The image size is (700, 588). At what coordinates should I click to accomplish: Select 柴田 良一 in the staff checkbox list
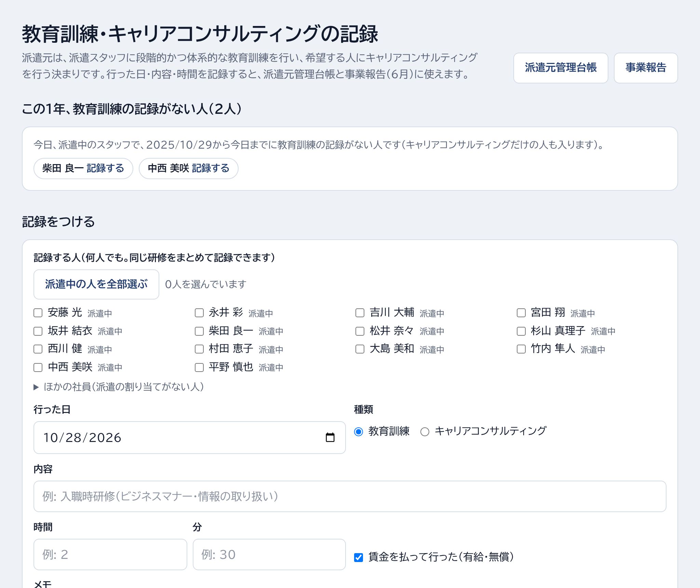coord(199,331)
